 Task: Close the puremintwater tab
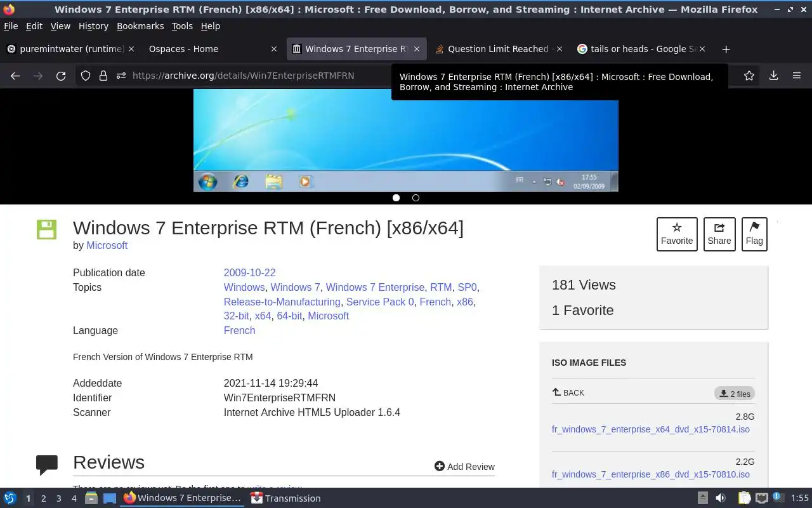[x=131, y=49]
